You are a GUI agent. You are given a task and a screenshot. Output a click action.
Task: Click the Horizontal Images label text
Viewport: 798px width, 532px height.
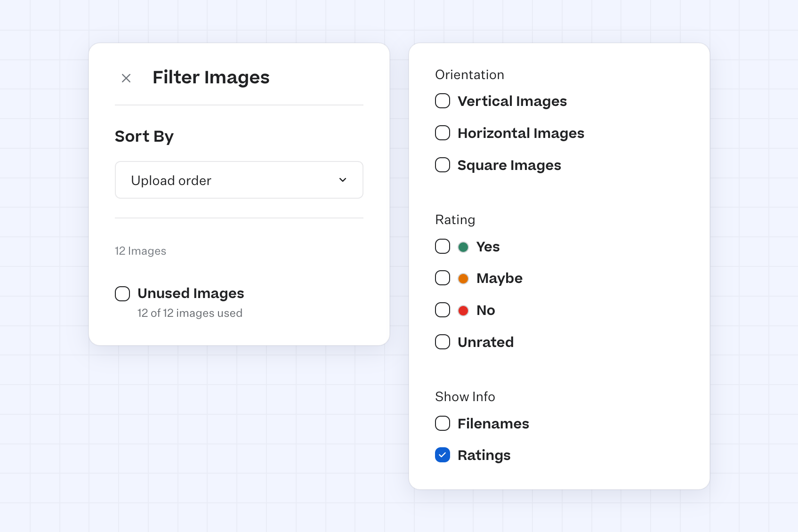(521, 133)
